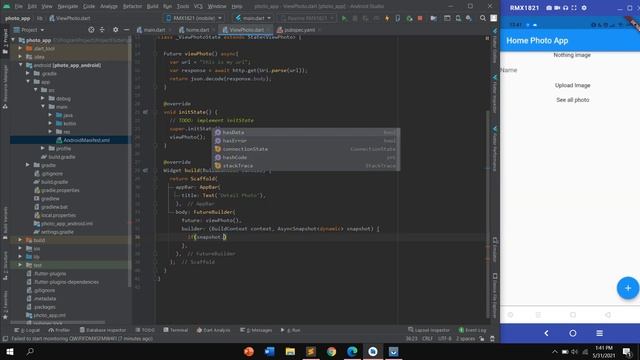640x360 pixels.
Task: Open main.dart run configuration dropdown
Action: pyautogui.click(x=253, y=18)
